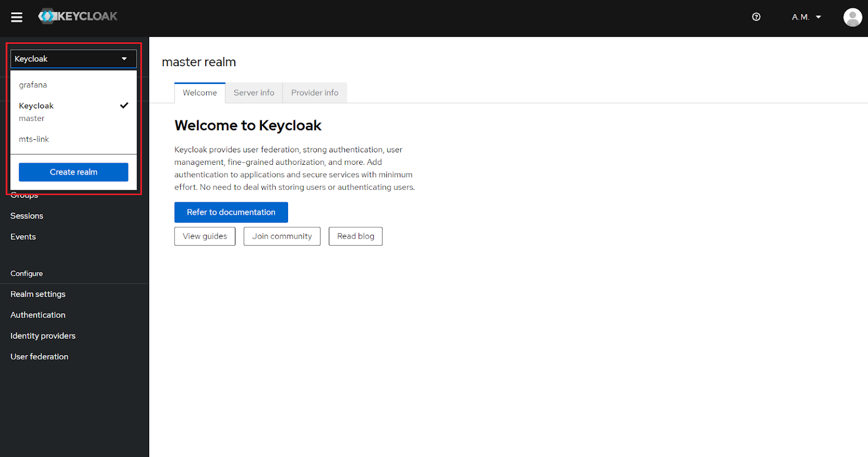Switch to the Provider info tab

[315, 93]
